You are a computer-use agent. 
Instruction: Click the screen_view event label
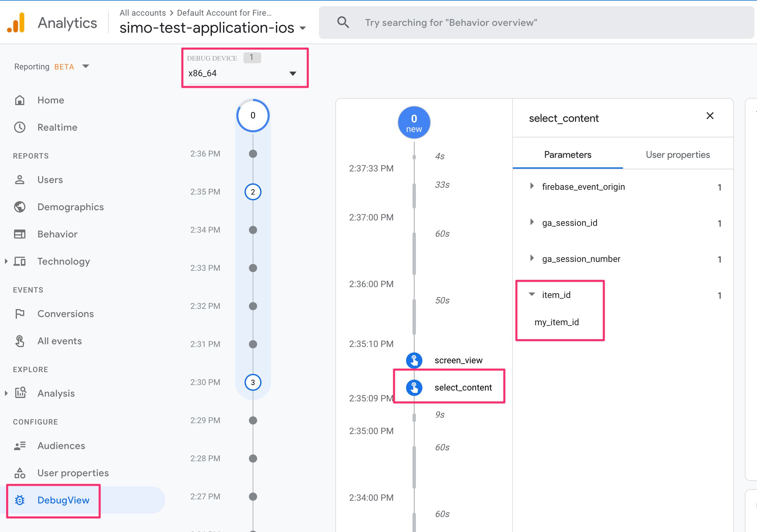[x=458, y=360]
